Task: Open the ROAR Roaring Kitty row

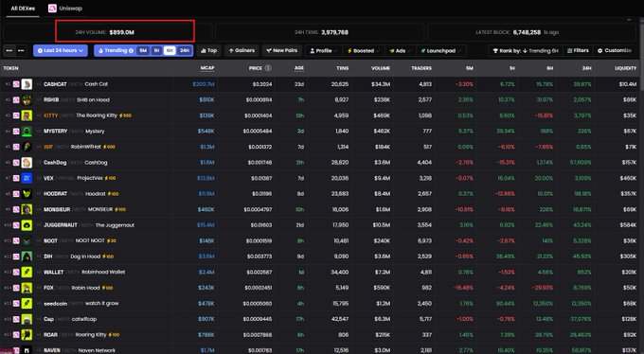Action: 319,335
